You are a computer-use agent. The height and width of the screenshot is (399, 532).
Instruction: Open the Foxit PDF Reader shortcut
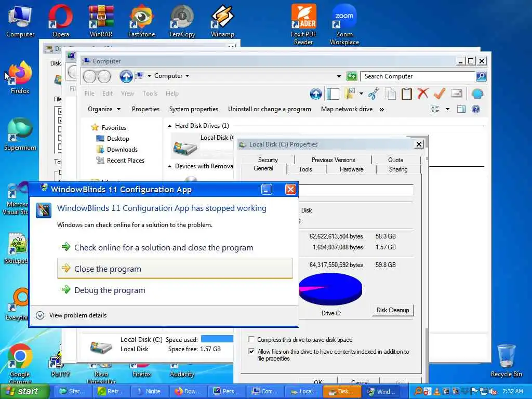click(303, 24)
